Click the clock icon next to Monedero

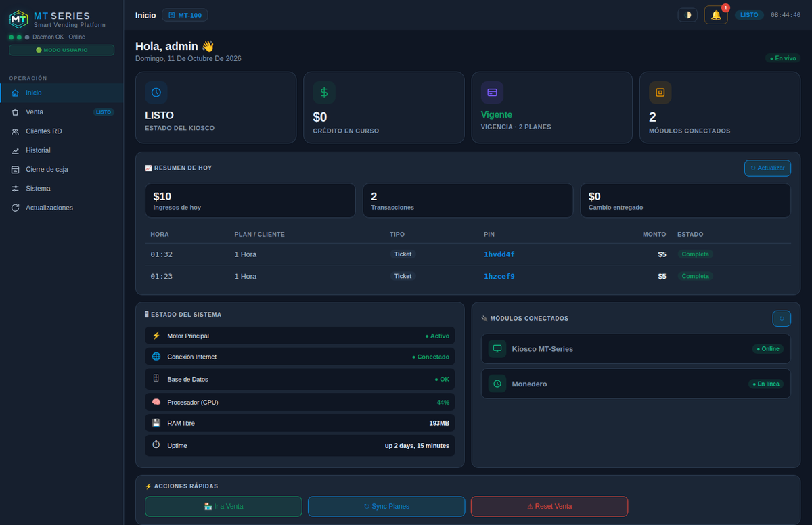tap(497, 384)
